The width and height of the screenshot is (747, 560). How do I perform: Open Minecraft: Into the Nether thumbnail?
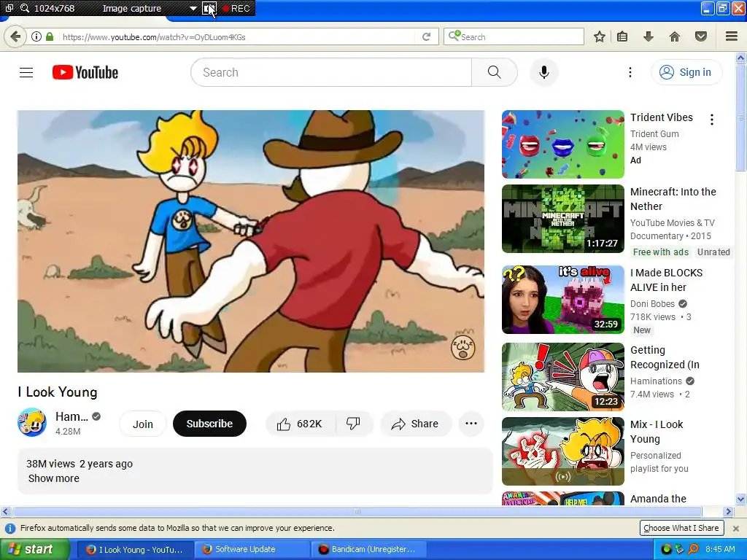point(563,219)
